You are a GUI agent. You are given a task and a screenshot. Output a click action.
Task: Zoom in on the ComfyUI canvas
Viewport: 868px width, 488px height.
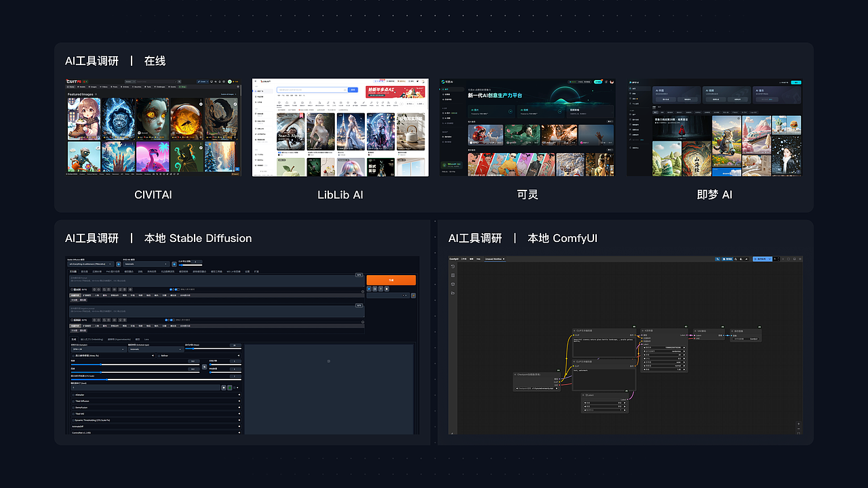(x=799, y=424)
